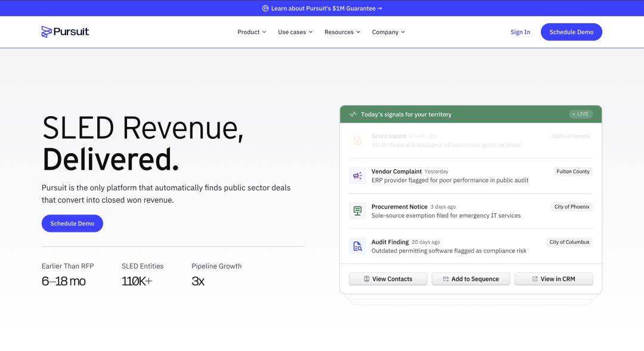Click the LIVE status badge
This screenshot has width=644, height=351.
(581, 114)
